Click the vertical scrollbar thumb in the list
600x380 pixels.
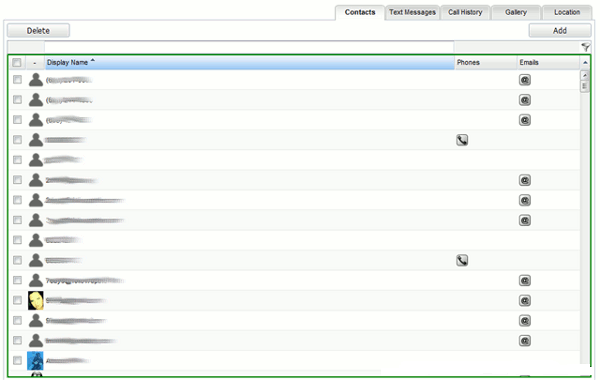click(584, 86)
